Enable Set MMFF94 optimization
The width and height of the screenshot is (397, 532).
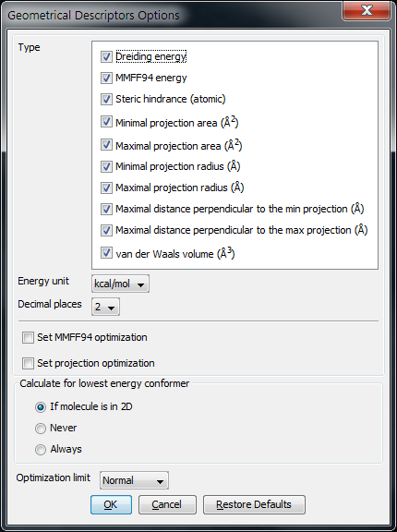28,338
